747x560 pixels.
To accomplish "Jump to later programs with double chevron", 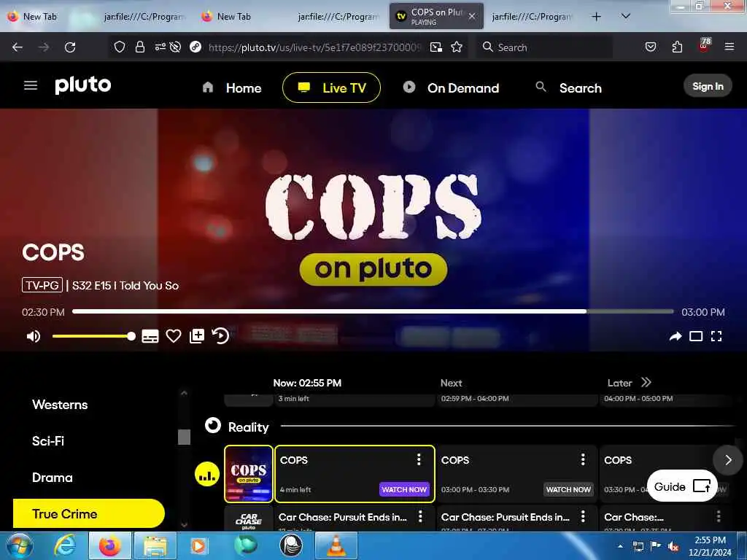I will (646, 382).
